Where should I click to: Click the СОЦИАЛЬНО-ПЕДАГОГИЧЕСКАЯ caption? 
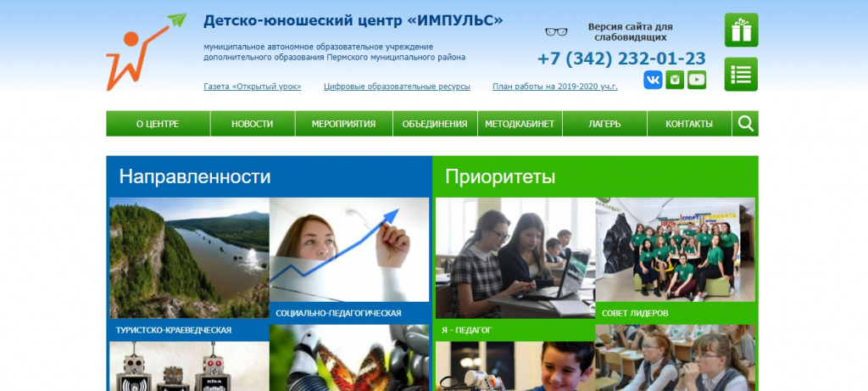pyautogui.click(x=338, y=314)
